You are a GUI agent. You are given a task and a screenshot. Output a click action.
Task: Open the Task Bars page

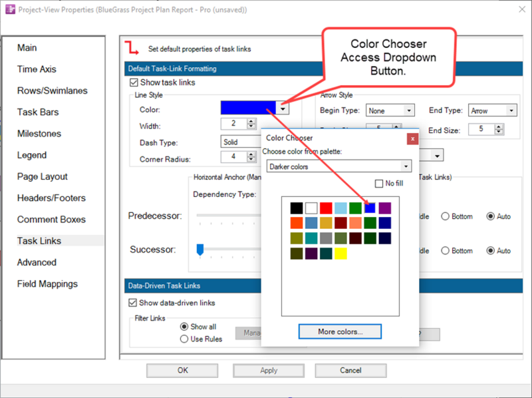coord(38,112)
